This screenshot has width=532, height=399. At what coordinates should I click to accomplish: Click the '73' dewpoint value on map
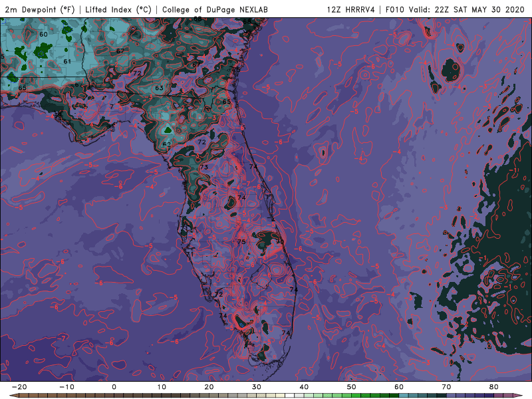click(204, 167)
